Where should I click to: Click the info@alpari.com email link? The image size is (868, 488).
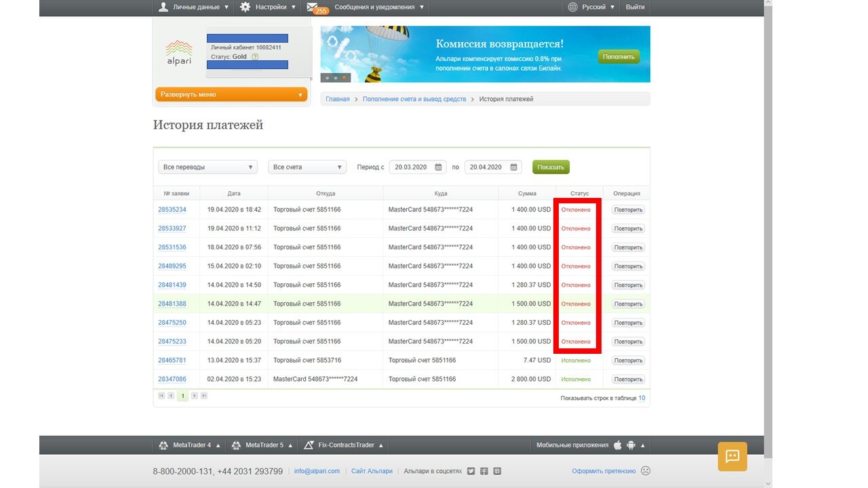click(x=317, y=471)
